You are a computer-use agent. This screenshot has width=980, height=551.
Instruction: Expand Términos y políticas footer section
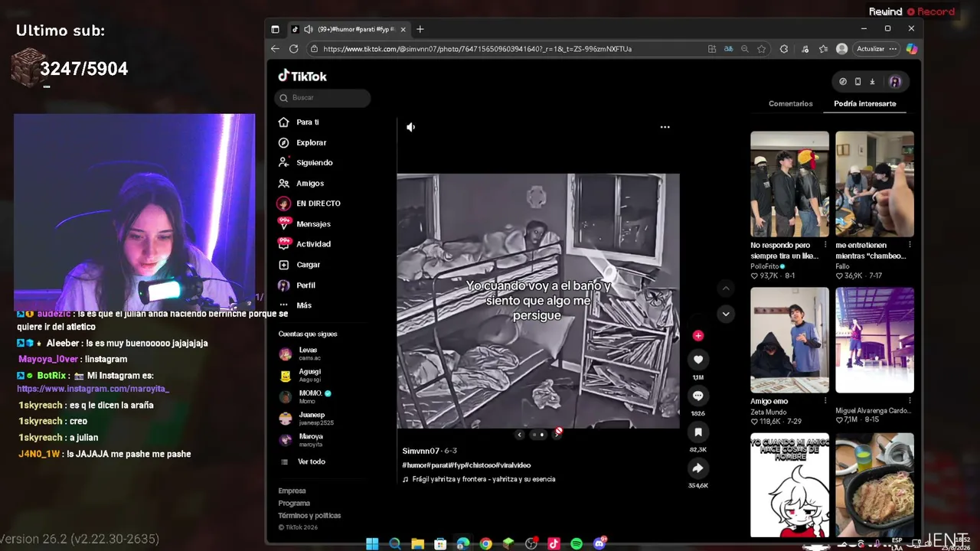309,516
